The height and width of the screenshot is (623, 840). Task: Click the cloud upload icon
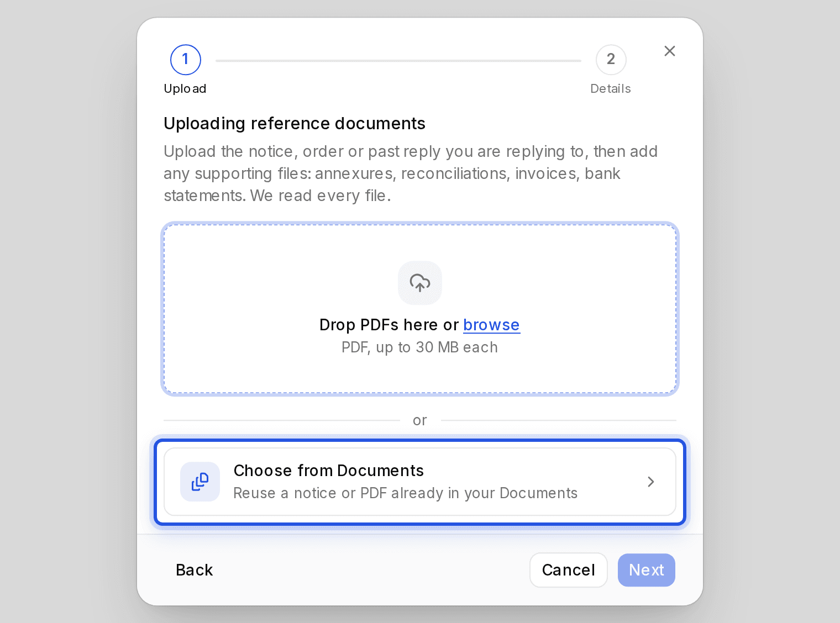(x=420, y=283)
